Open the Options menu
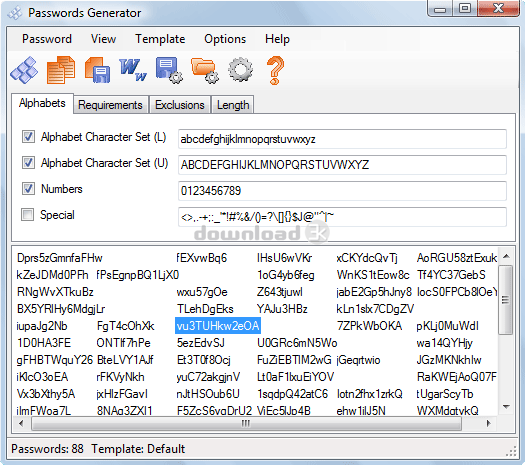525x465 pixels. [x=225, y=39]
